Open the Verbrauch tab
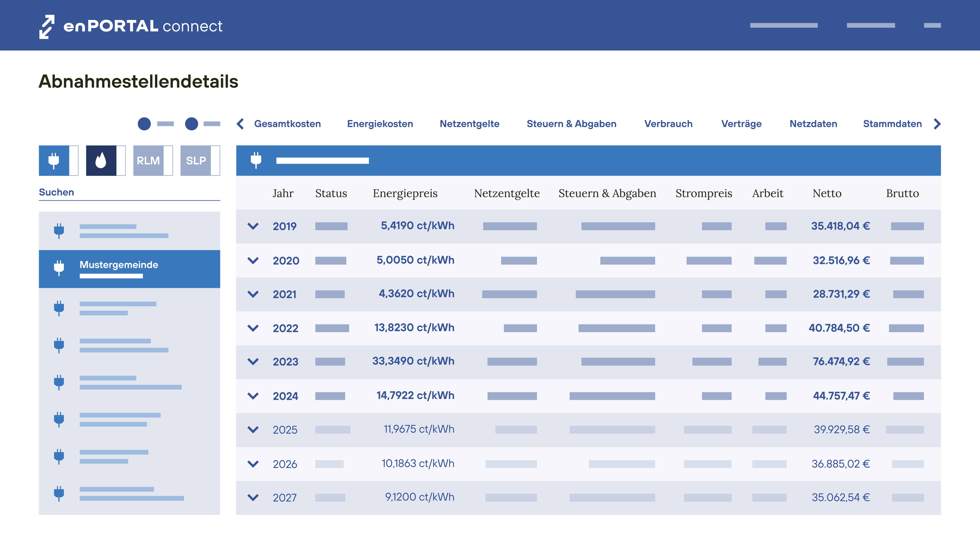Viewport: 980px width, 550px height. (668, 124)
